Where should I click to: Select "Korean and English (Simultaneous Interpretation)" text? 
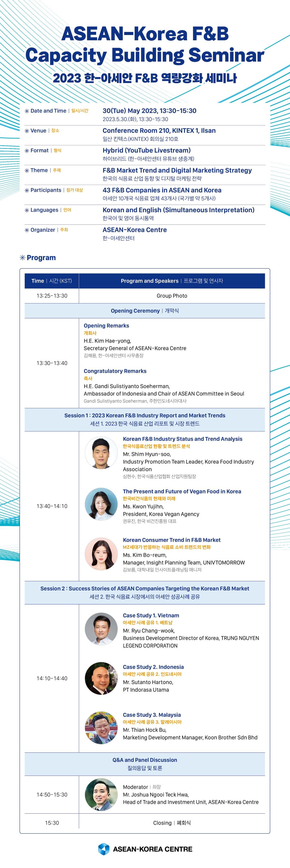click(x=178, y=210)
